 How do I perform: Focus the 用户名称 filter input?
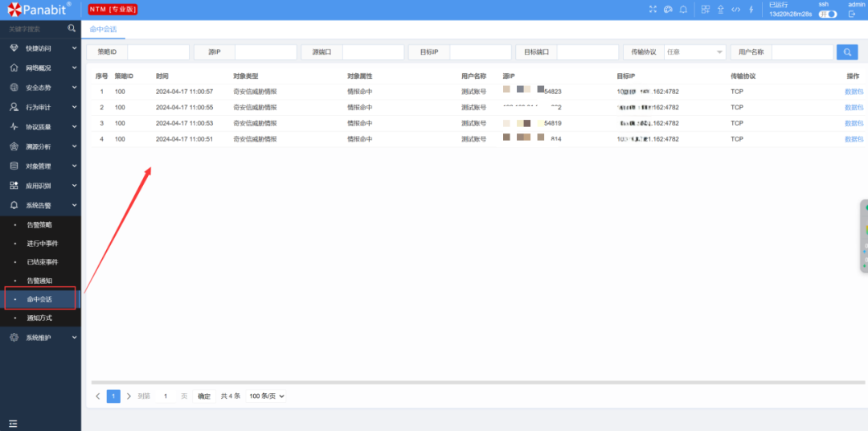[803, 52]
